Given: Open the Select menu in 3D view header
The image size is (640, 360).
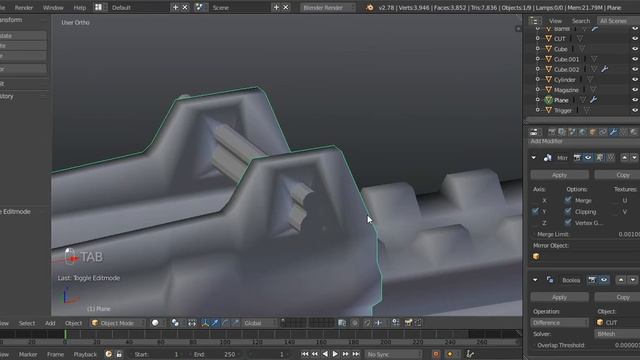Looking at the screenshot, I should [x=27, y=323].
